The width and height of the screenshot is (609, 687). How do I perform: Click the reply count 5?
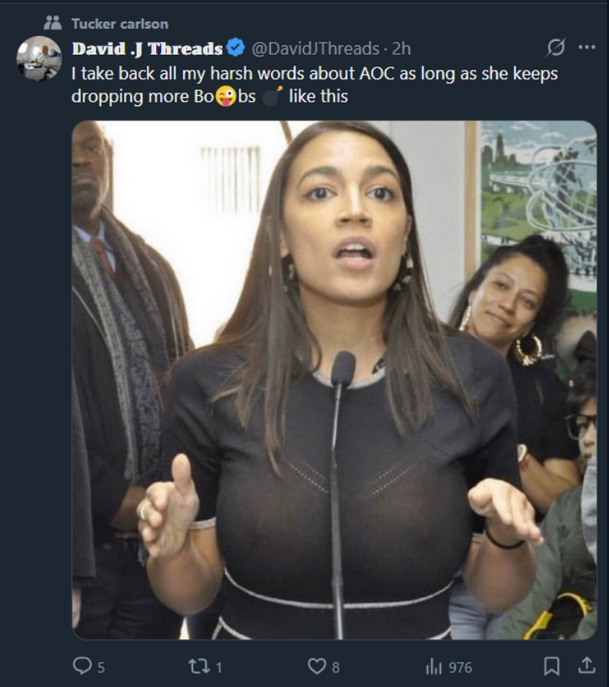pyautogui.click(x=101, y=667)
